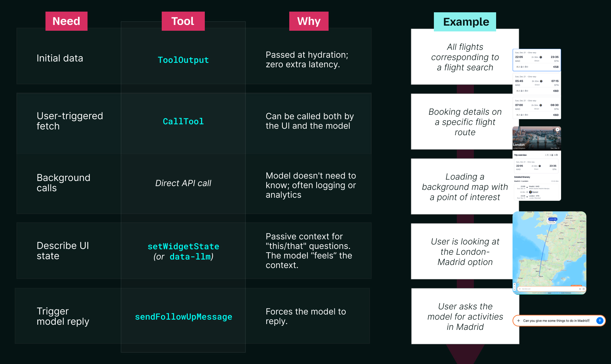
Task: Select the Example column header
Action: (x=465, y=22)
